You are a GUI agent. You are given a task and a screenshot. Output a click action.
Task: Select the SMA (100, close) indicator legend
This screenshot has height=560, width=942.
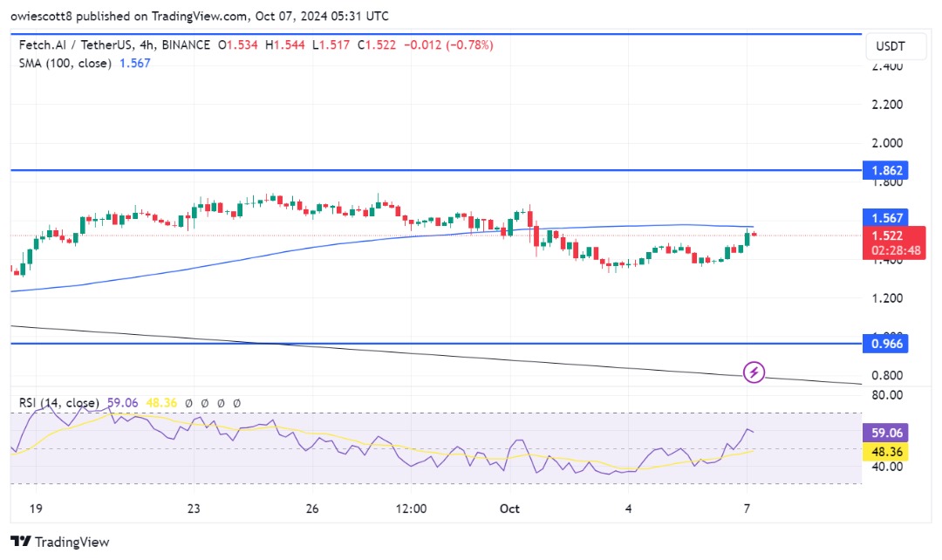pyautogui.click(x=65, y=63)
